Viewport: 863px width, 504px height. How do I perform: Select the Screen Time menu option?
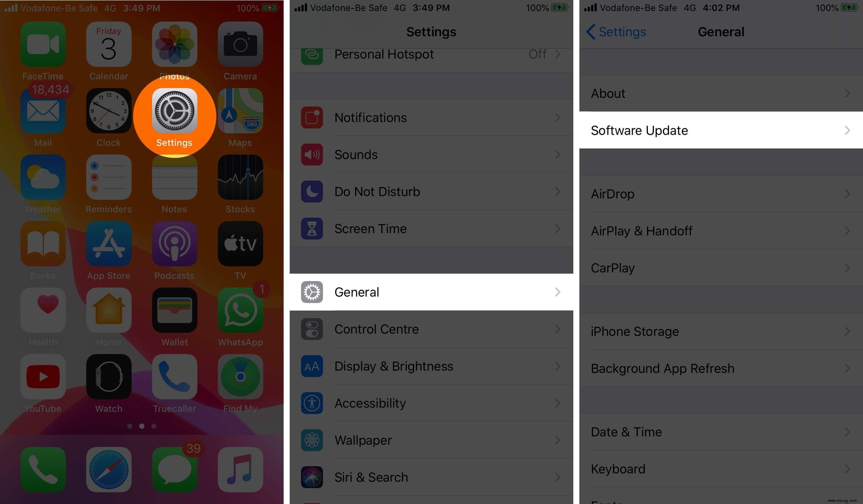click(431, 228)
